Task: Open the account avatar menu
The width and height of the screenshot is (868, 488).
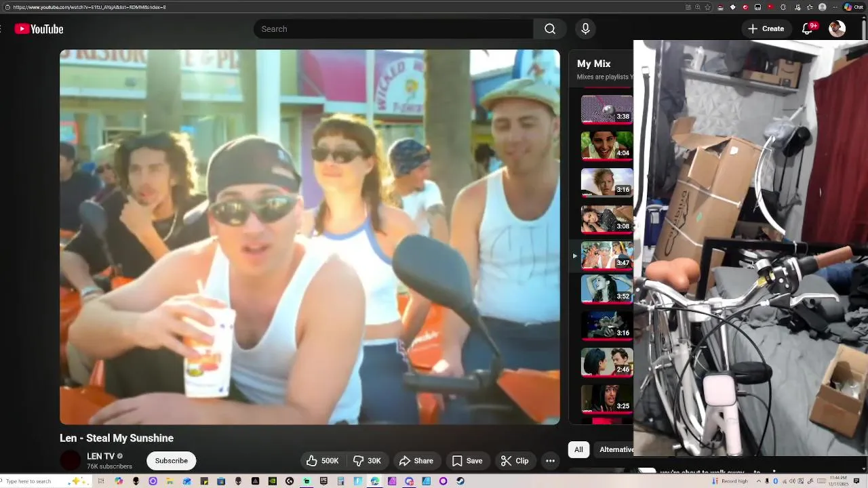Action: click(x=837, y=28)
